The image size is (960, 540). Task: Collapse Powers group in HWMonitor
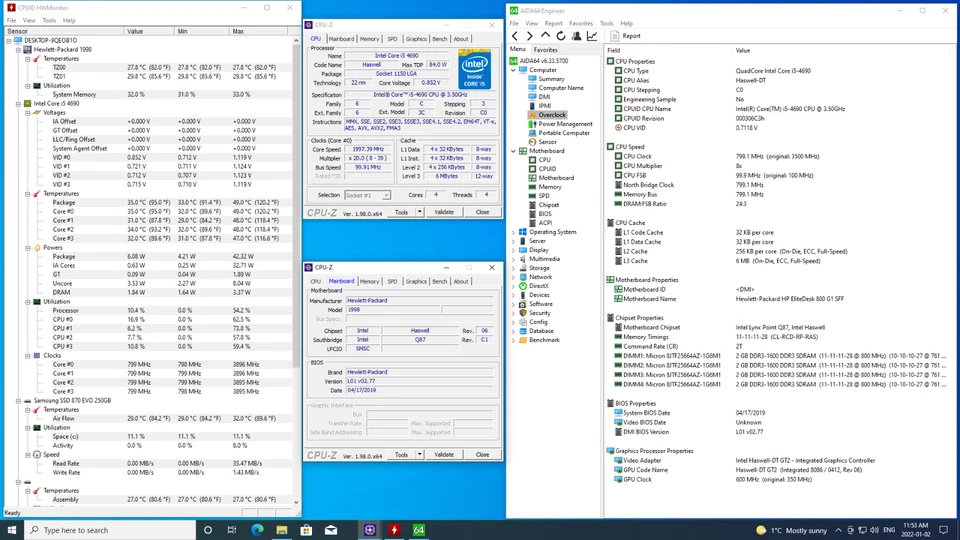coord(28,248)
